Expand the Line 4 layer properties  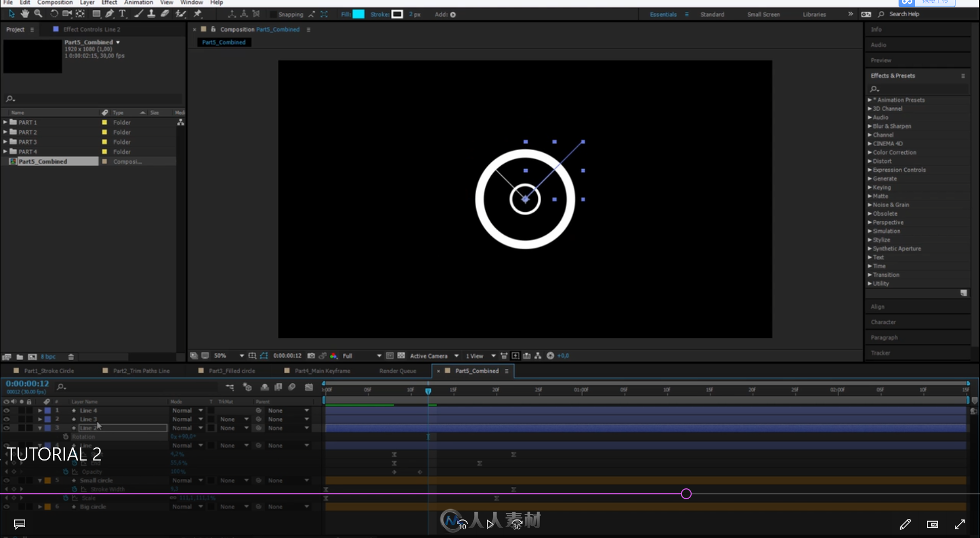coord(40,410)
